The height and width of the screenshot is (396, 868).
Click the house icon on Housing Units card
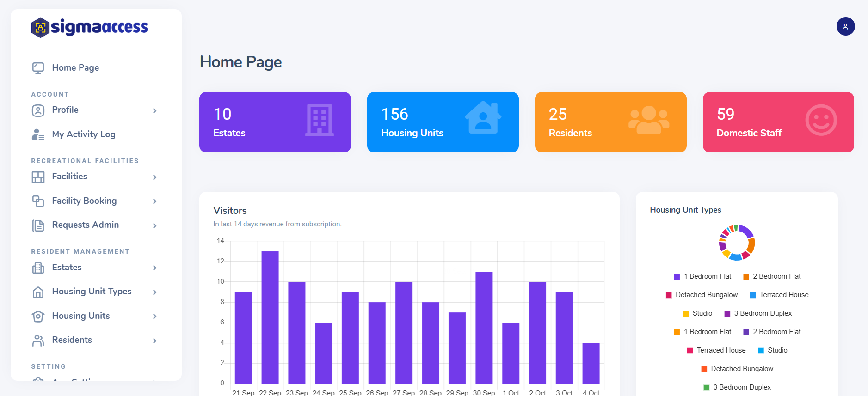coord(483,117)
